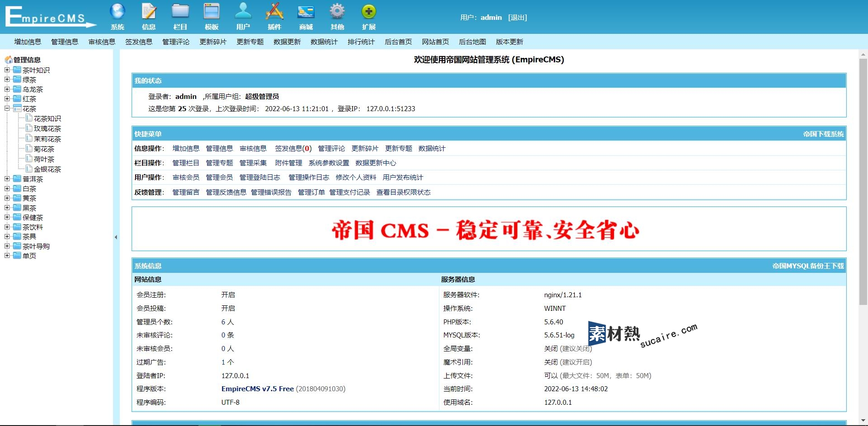868x426 pixels.
Task: Open 管理会员 quick menu link
Action: 219,178
